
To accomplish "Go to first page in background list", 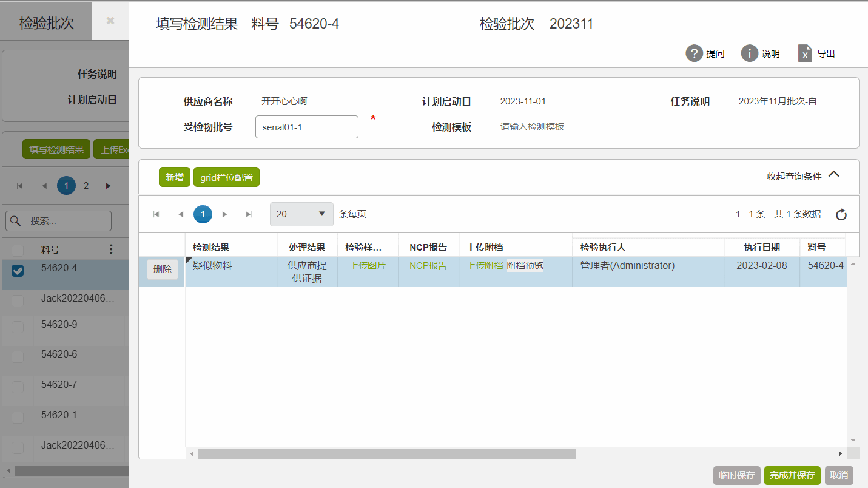I will click(x=19, y=186).
